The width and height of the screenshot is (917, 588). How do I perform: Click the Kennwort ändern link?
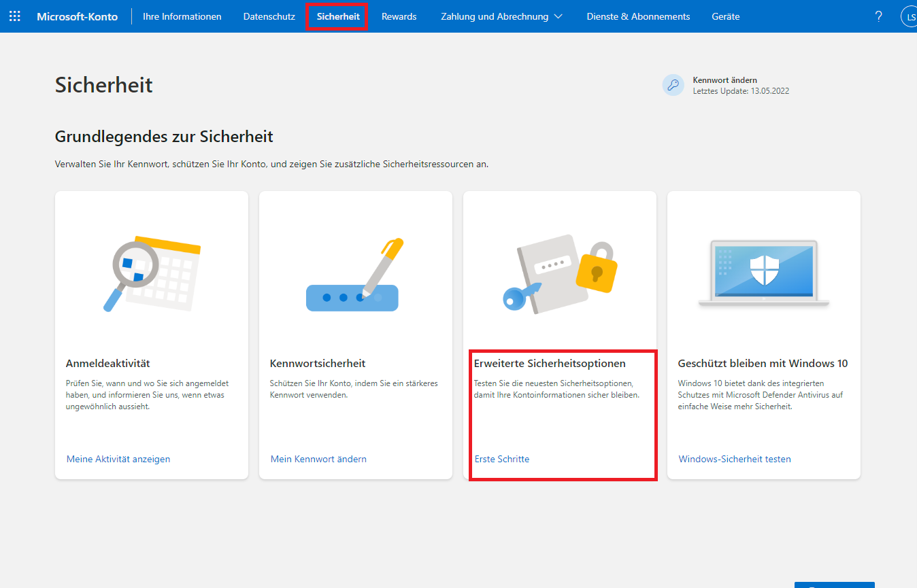pos(725,80)
